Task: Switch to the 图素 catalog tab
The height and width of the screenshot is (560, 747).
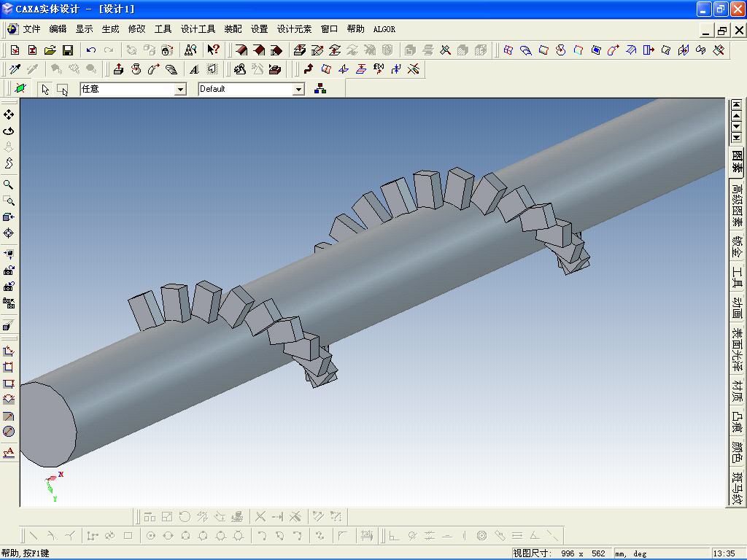Action: 737,161
